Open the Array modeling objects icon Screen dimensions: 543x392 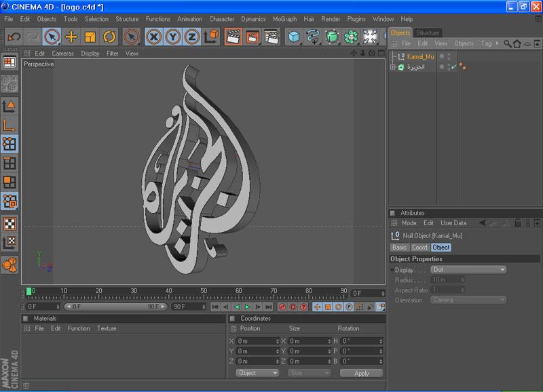pos(351,37)
